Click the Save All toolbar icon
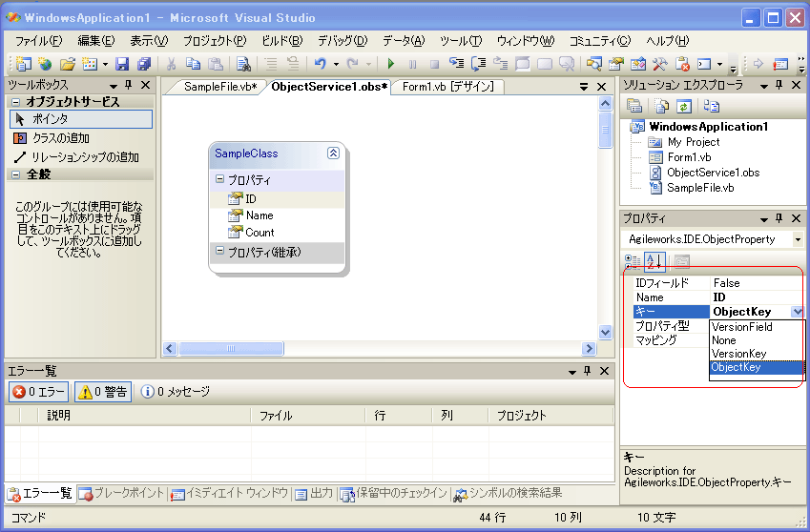Viewport: 810px width, 532px height. [144, 64]
